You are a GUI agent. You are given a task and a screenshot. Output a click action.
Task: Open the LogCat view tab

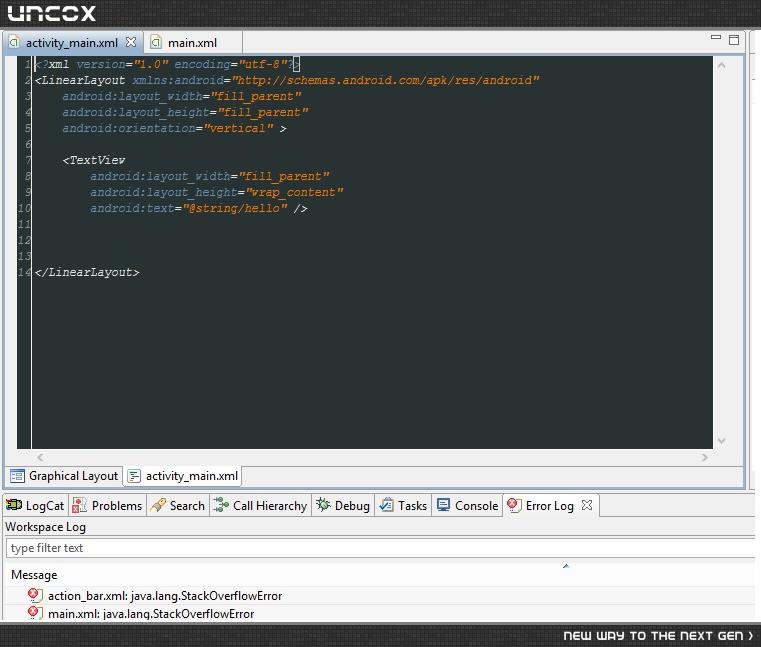35,506
